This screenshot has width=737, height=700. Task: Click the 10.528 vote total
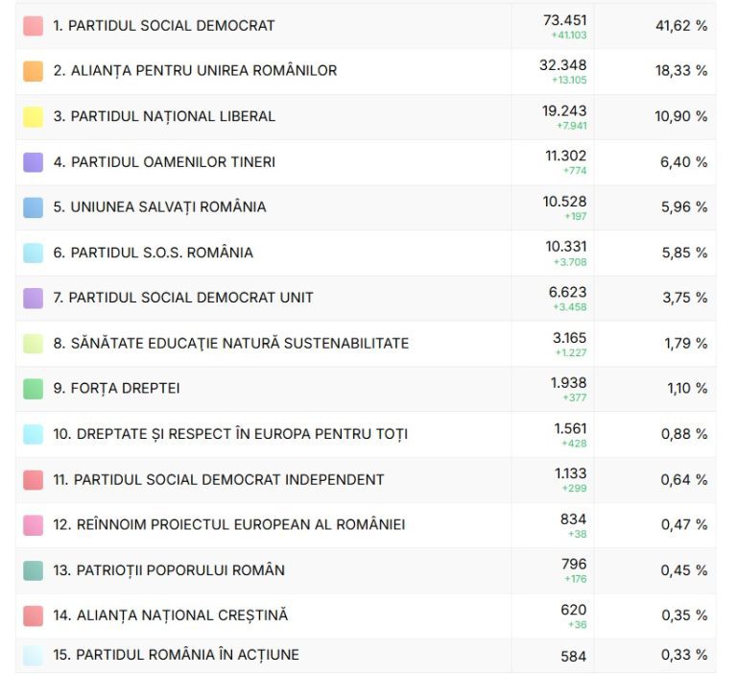[x=565, y=202]
